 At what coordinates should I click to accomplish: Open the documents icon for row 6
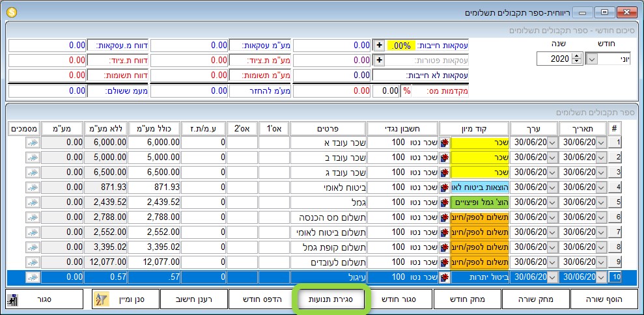click(x=33, y=217)
